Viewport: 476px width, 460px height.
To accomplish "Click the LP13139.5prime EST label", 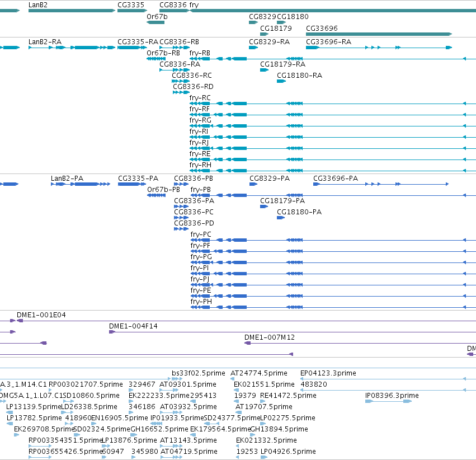I will pos(34,407).
